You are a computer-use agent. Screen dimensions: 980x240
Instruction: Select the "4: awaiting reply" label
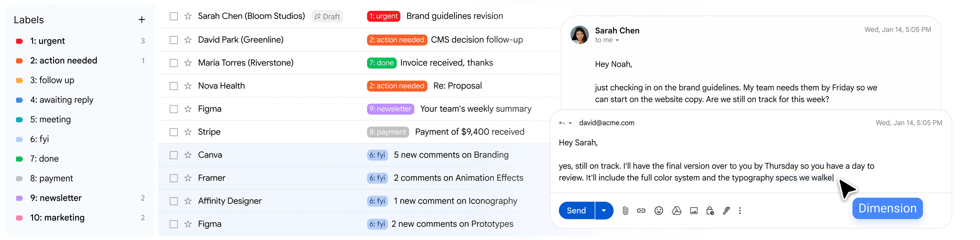tap(62, 100)
